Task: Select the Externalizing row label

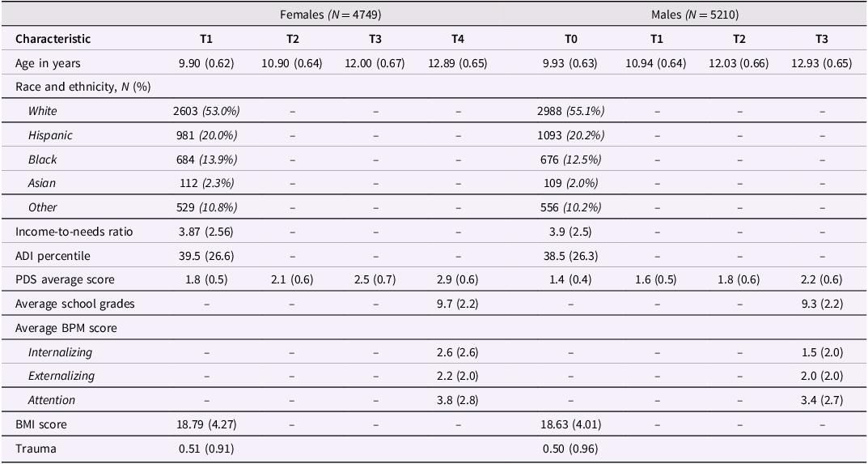Action: 61,376
